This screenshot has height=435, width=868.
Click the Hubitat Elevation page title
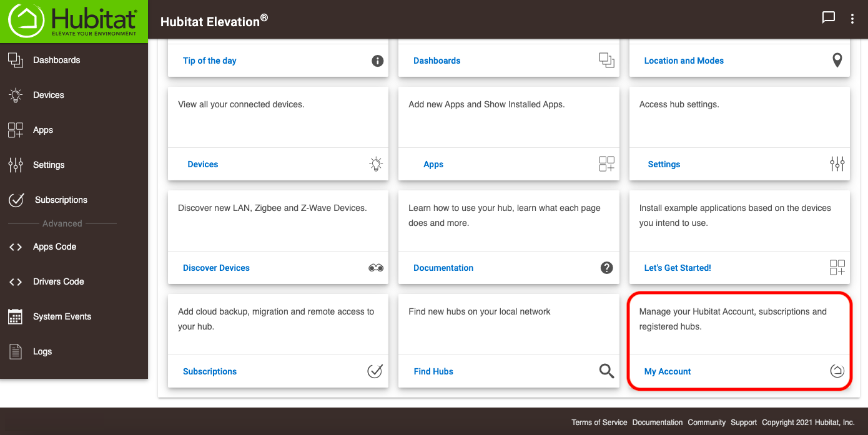click(214, 21)
